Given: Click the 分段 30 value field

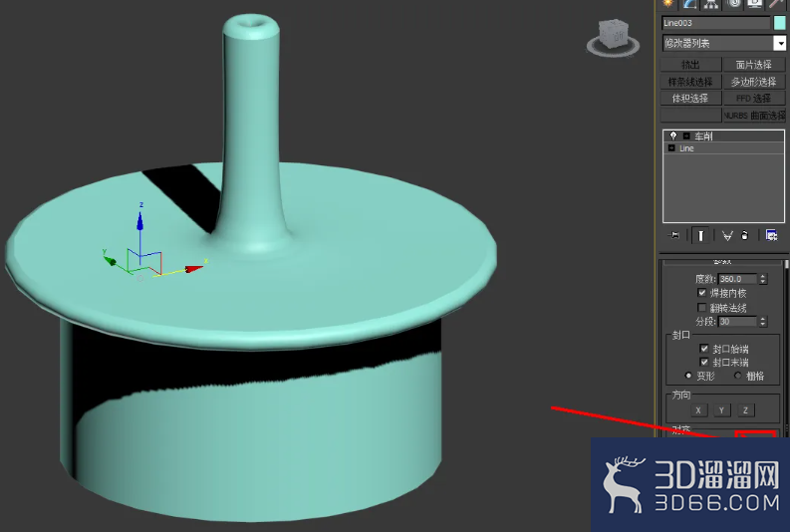Looking at the screenshot, I should [x=737, y=322].
